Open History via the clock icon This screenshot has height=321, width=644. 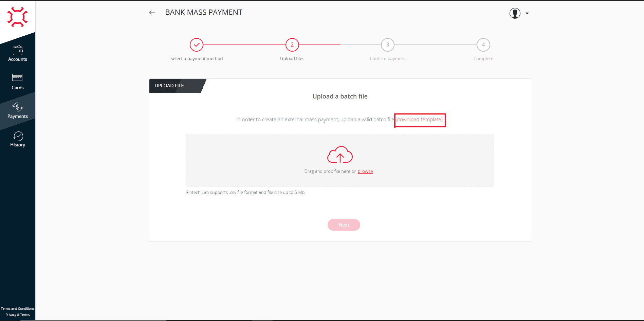pos(18,136)
